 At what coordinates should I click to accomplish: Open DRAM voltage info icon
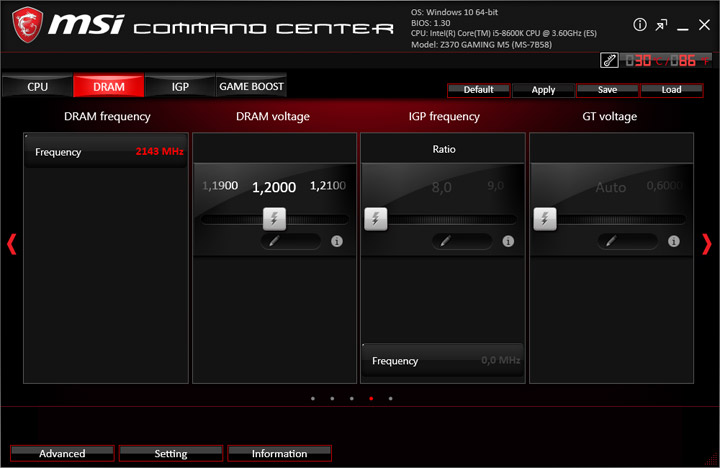[337, 241]
